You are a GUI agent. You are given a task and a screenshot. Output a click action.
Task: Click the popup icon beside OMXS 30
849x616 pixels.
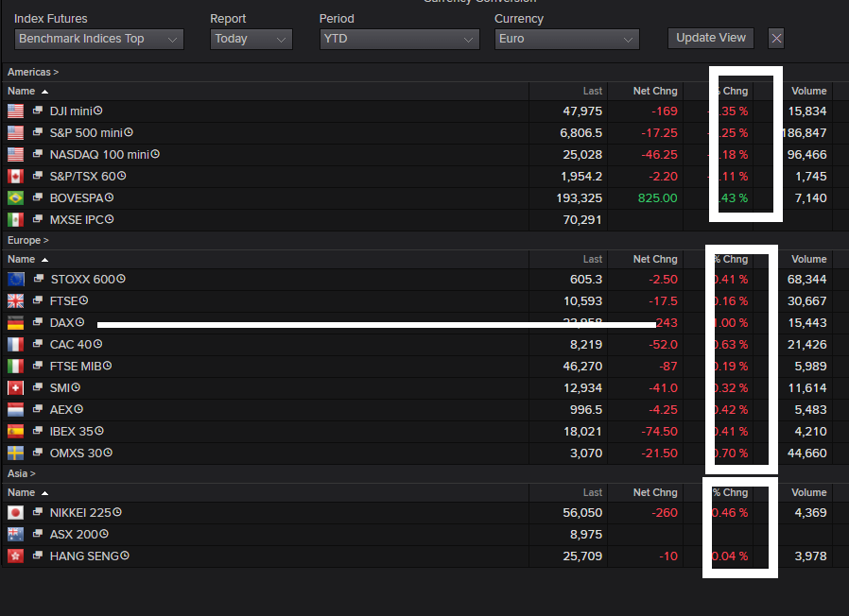[x=38, y=452]
